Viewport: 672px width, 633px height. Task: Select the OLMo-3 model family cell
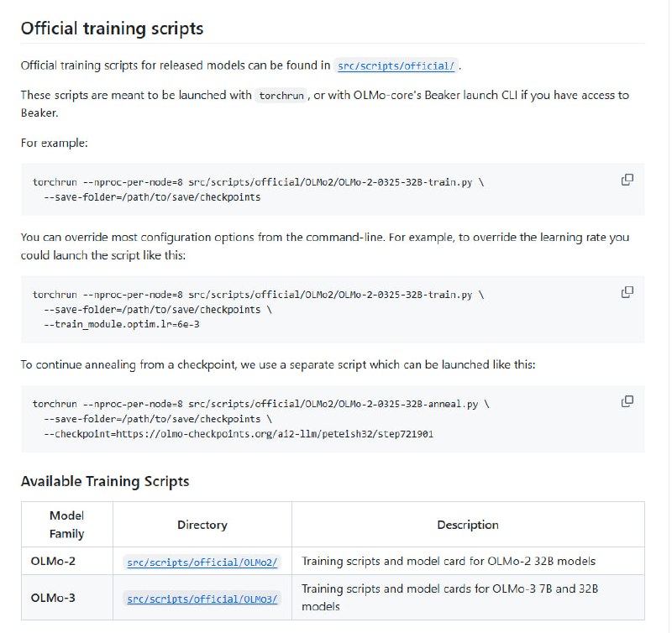53,599
